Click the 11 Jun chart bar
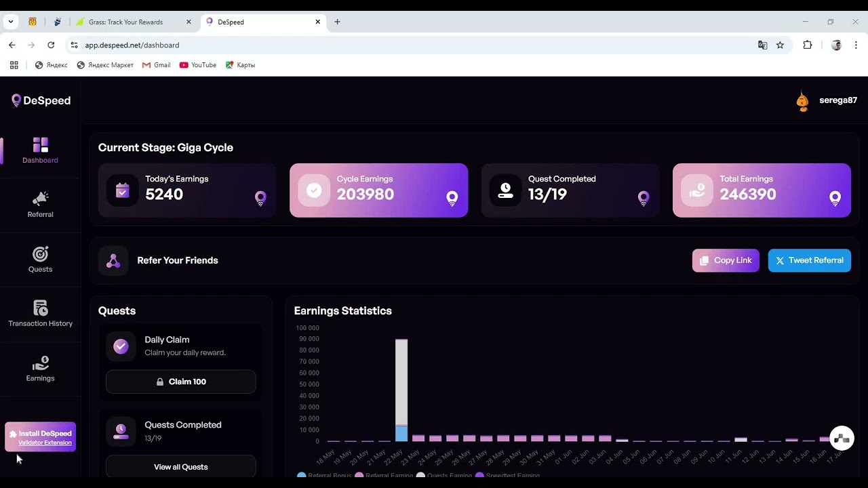Viewport: 868px width, 488px height. [741, 440]
